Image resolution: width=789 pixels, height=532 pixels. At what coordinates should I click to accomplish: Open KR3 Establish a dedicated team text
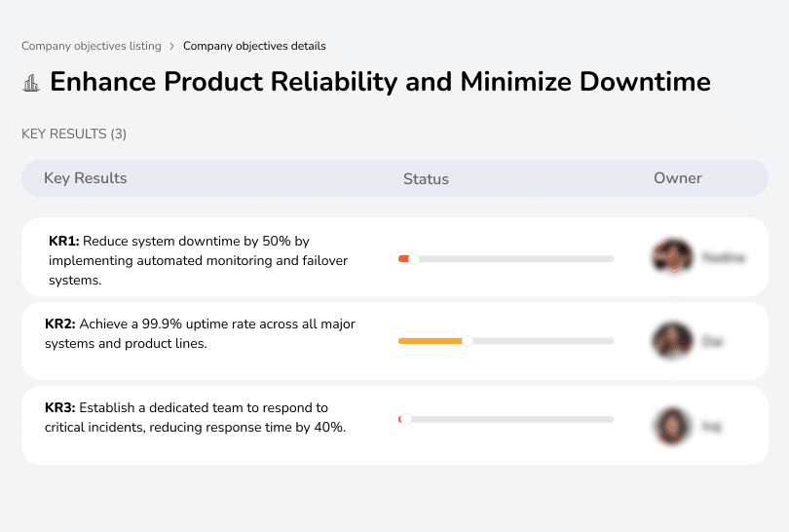(x=195, y=417)
